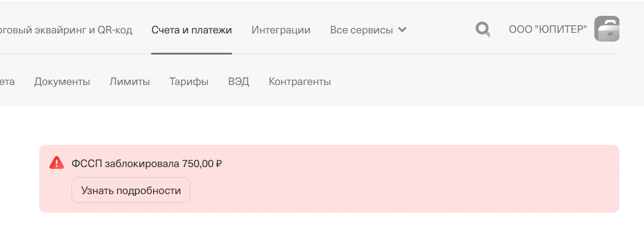644x238 pixels.
Task: Select the Счета и платежи section
Action: [191, 30]
